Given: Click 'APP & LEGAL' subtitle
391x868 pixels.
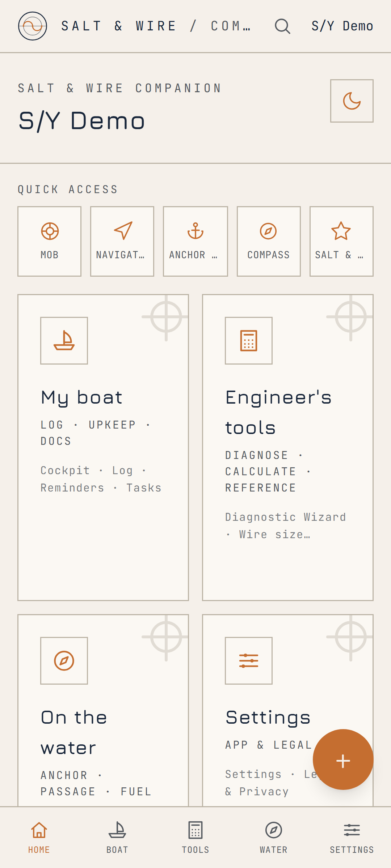Looking at the screenshot, I should pyautogui.click(x=268, y=745).
